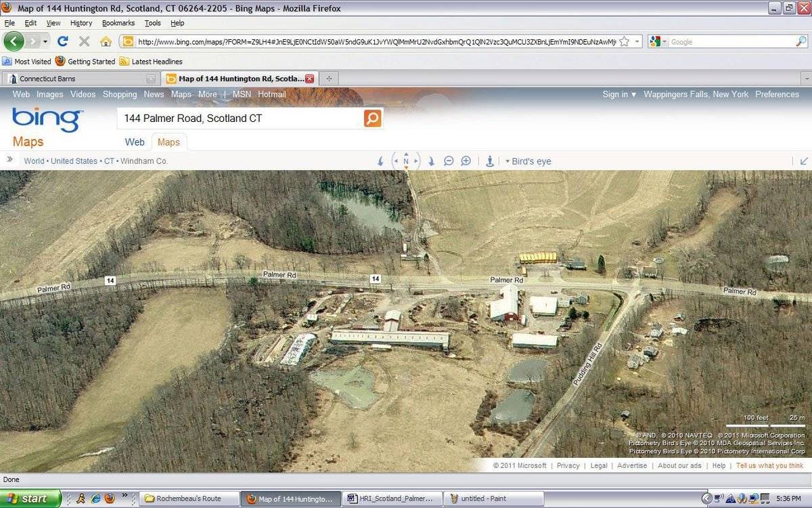Rotate the map with the left curved arrow
Image resolution: width=812 pixels, height=508 pixels.
click(380, 161)
